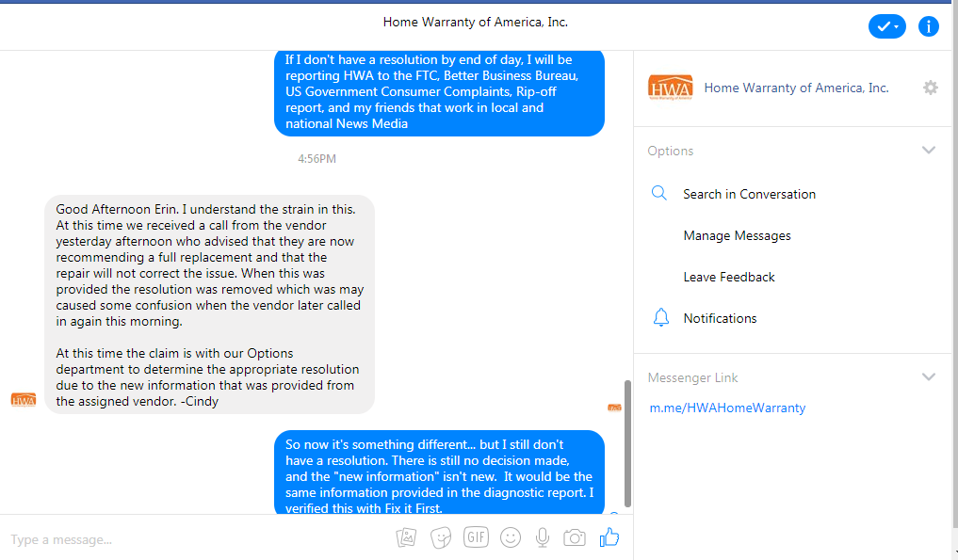This screenshot has height=560, width=958.
Task: Click the Messenger Link section heading
Action: tap(693, 378)
